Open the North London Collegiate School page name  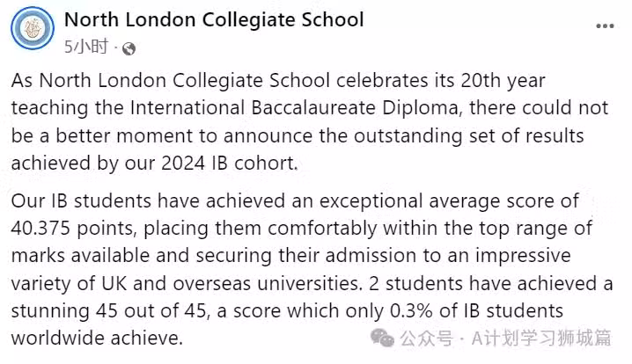[x=214, y=19]
